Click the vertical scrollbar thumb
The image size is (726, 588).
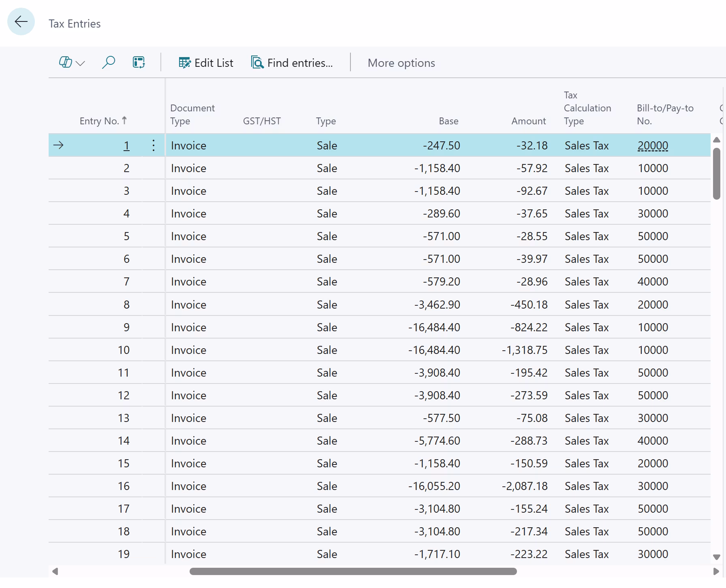716,173
